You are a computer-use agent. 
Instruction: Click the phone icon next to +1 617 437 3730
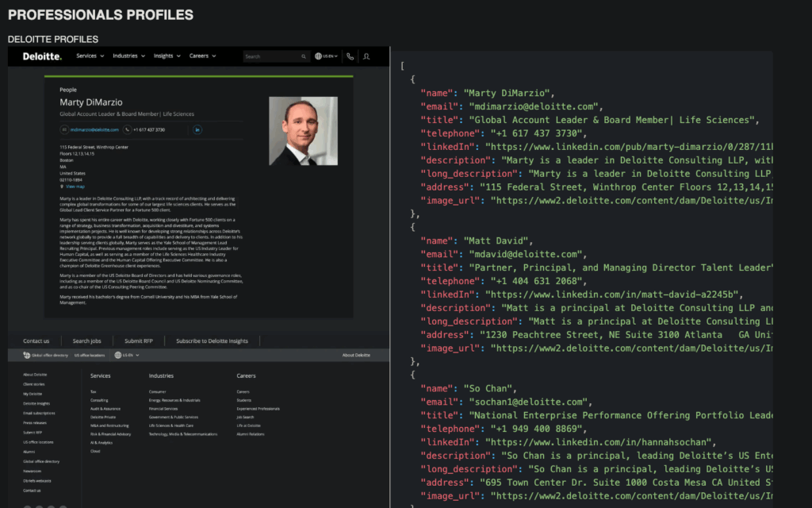(x=127, y=129)
